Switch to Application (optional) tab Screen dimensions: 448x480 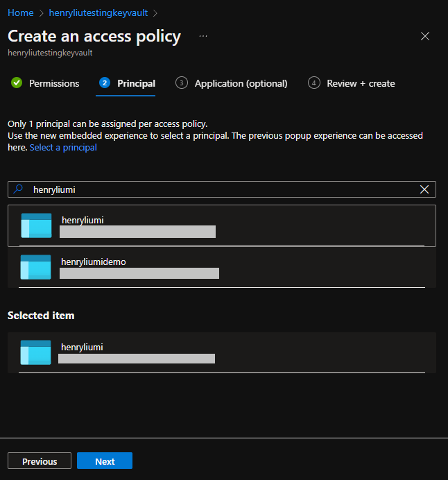pos(232,83)
